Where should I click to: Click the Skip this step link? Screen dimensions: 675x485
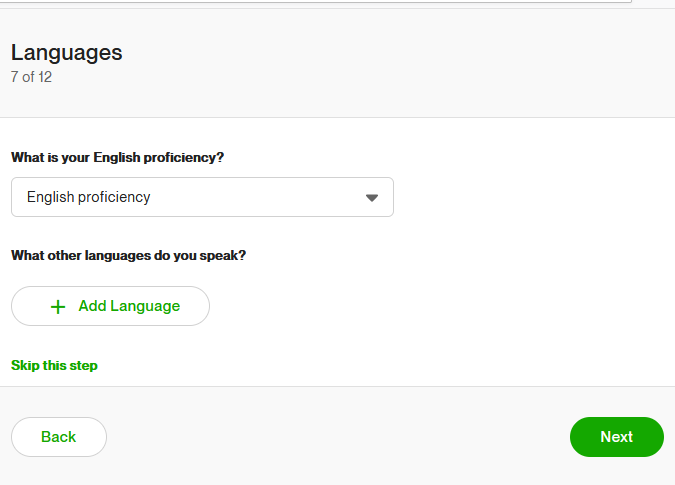pyautogui.click(x=54, y=365)
